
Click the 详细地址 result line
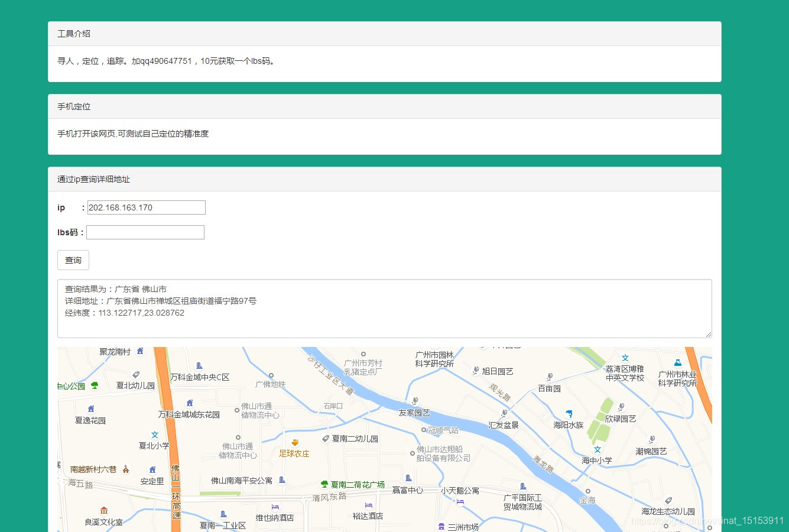pos(161,301)
